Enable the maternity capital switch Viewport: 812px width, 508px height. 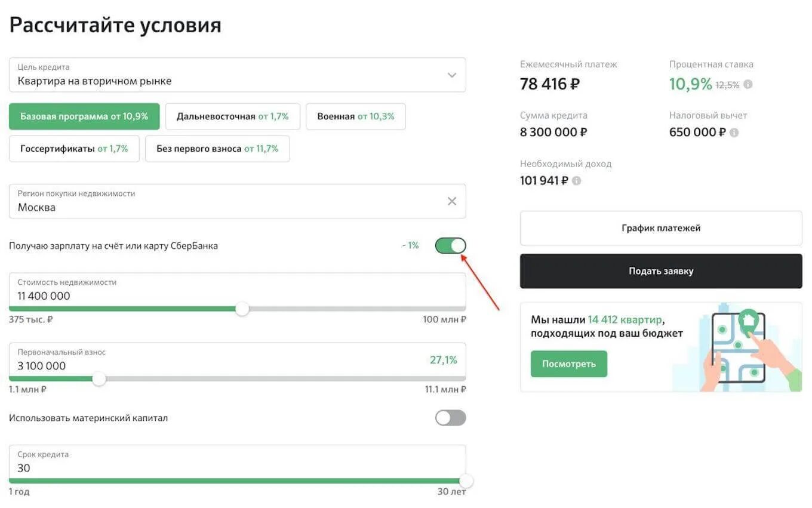tap(451, 418)
